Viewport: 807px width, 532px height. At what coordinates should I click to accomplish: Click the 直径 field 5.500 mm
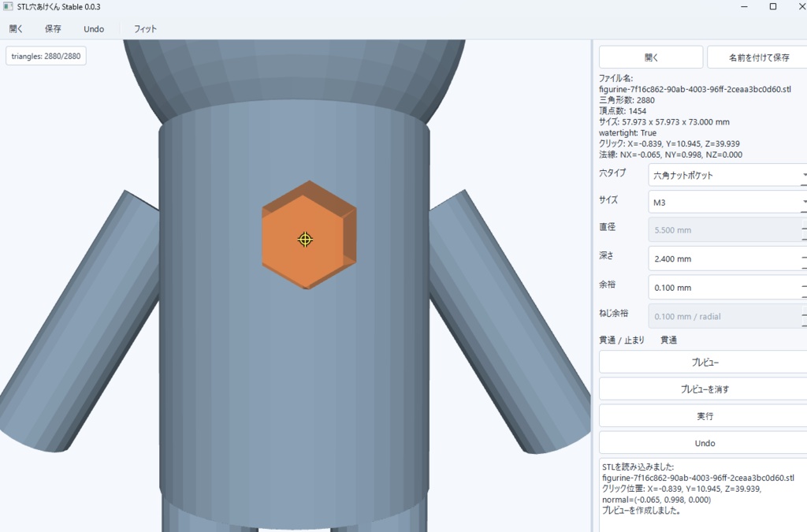click(727, 230)
